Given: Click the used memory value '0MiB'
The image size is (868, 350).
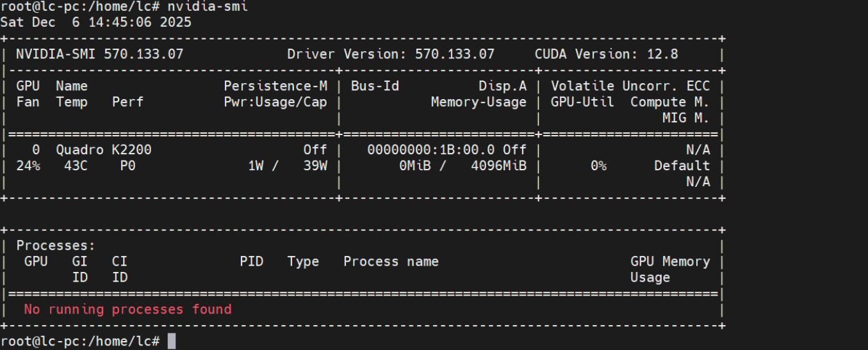Looking at the screenshot, I should (x=415, y=166).
